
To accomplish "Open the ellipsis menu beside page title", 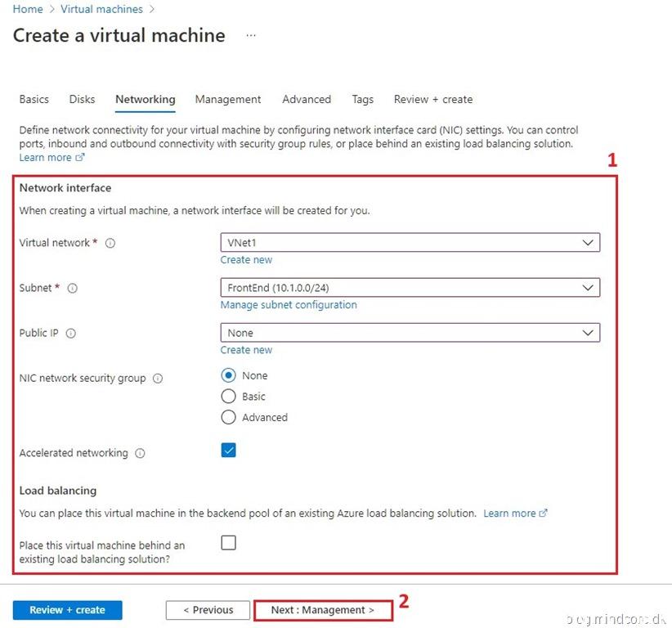I will [251, 36].
